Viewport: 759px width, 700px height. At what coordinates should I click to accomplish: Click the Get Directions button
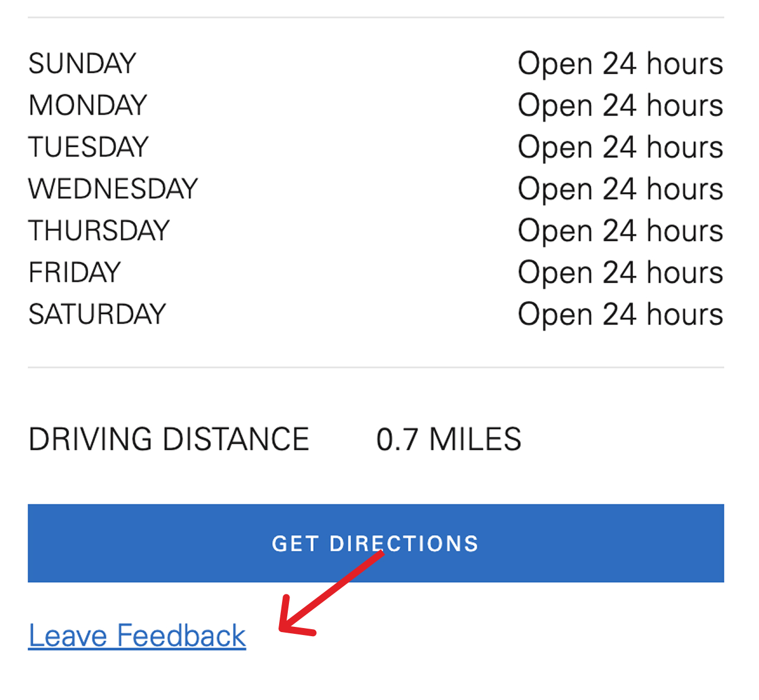(x=375, y=543)
